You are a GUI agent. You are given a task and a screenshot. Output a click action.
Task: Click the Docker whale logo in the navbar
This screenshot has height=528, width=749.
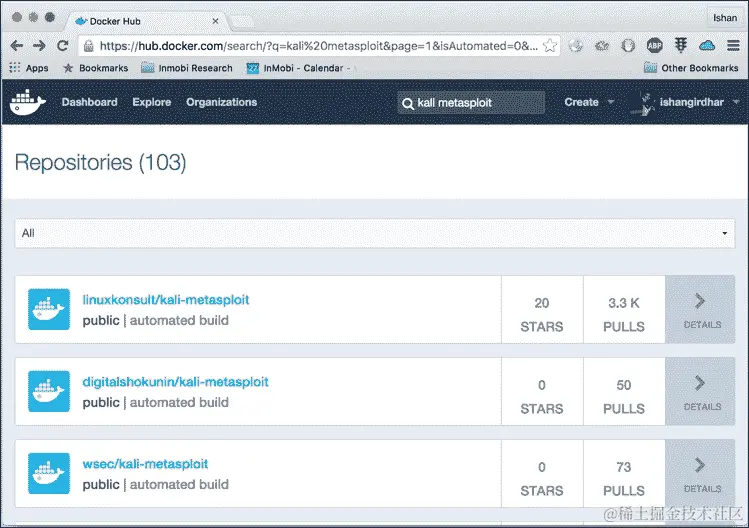tap(28, 102)
